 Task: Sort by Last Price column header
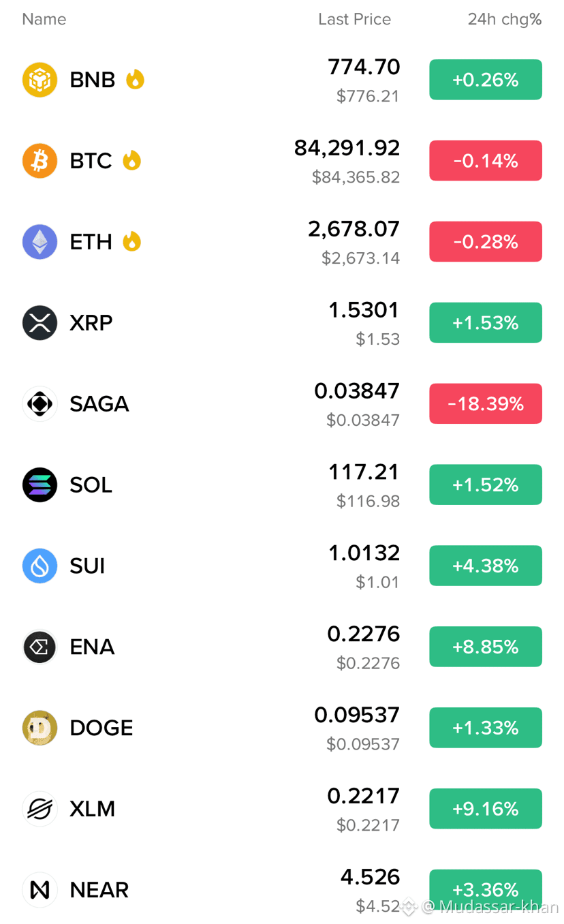tap(355, 19)
